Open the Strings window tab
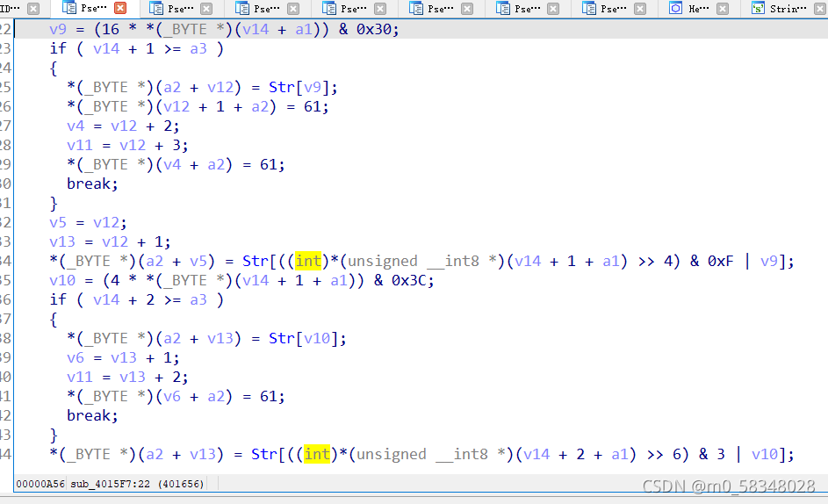Viewport: 828px width, 504px height. coord(788,9)
